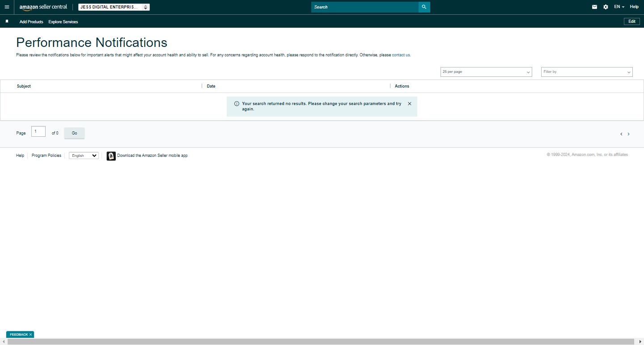Screen dimensions: 644x345
Task: Click the bookmark flag icon
Action: tap(7, 21)
